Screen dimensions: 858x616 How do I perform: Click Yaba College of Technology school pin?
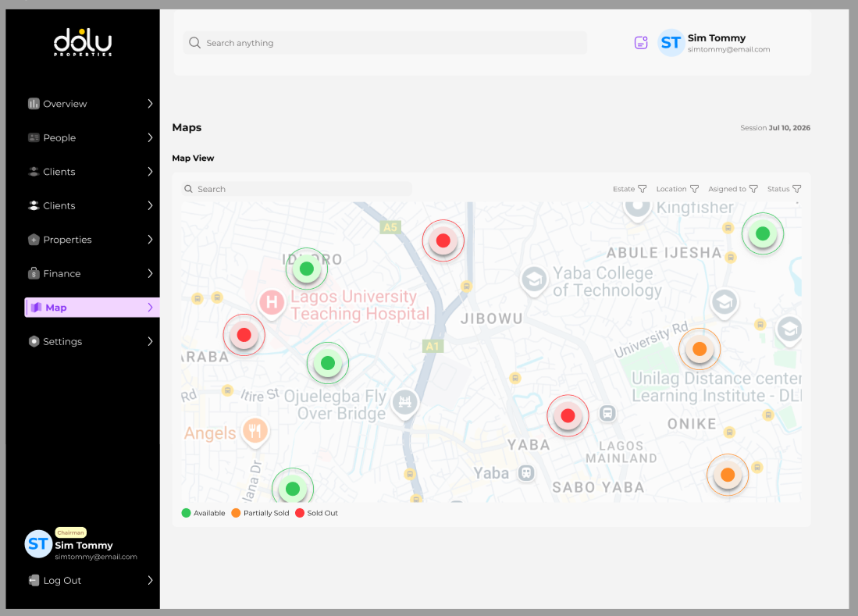(534, 281)
